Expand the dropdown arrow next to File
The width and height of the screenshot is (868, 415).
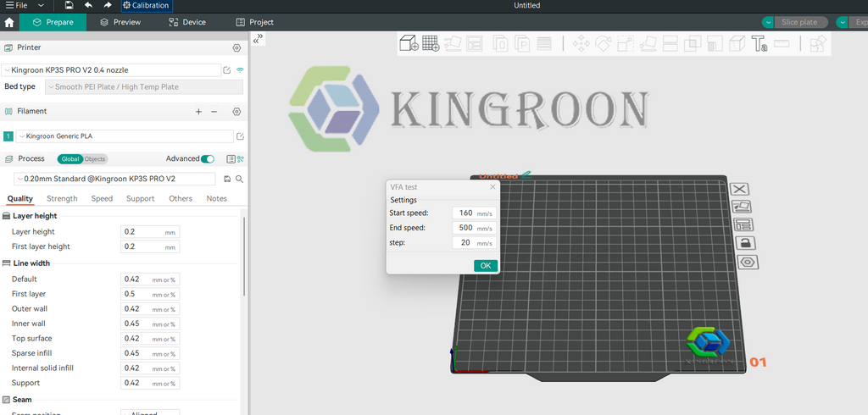41,6
